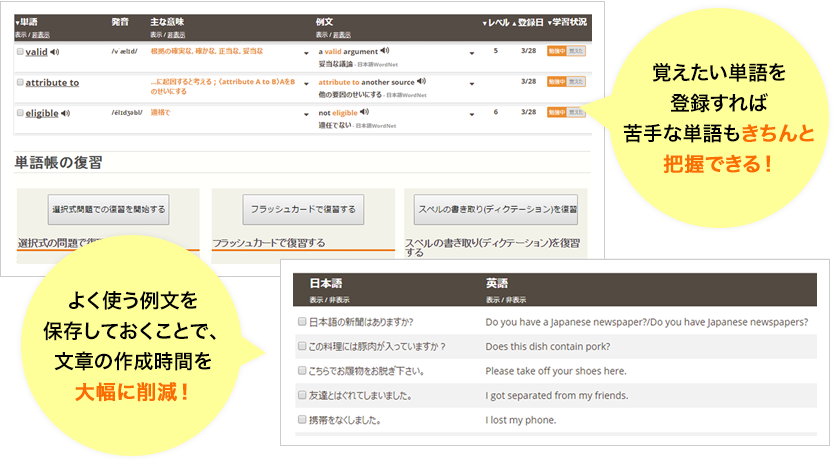Screen dimensions: 836x462
Task: Expand the meaning dropdown for attribute to
Action: tap(306, 84)
